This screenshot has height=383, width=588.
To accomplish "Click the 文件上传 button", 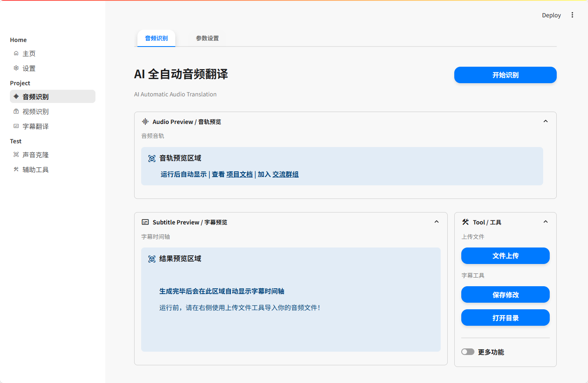I will [505, 256].
